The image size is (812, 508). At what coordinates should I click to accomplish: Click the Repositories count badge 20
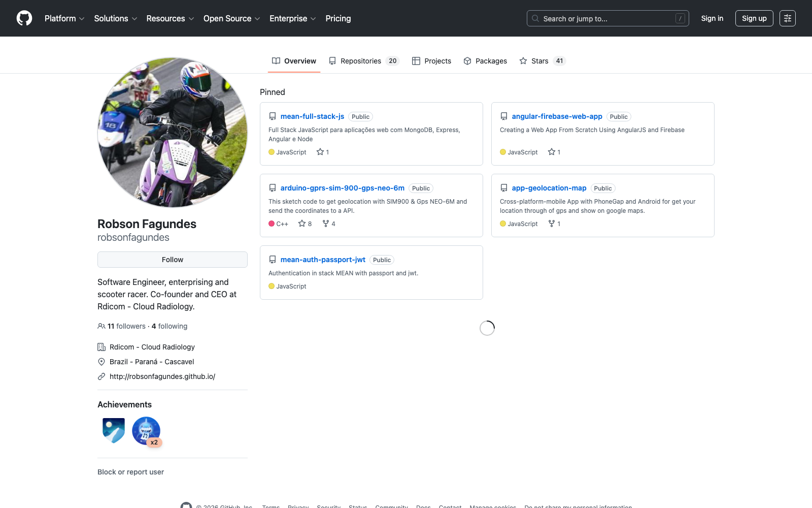click(393, 61)
